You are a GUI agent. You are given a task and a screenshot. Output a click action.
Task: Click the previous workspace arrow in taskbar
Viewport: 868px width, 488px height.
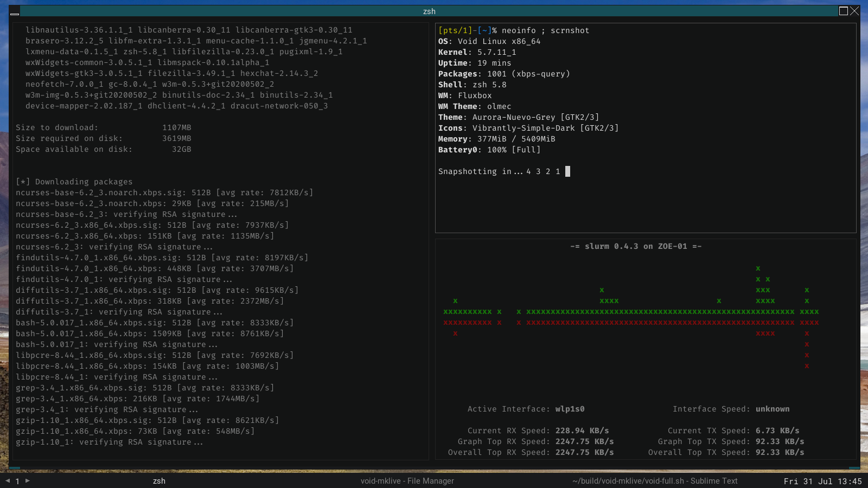[x=8, y=480]
